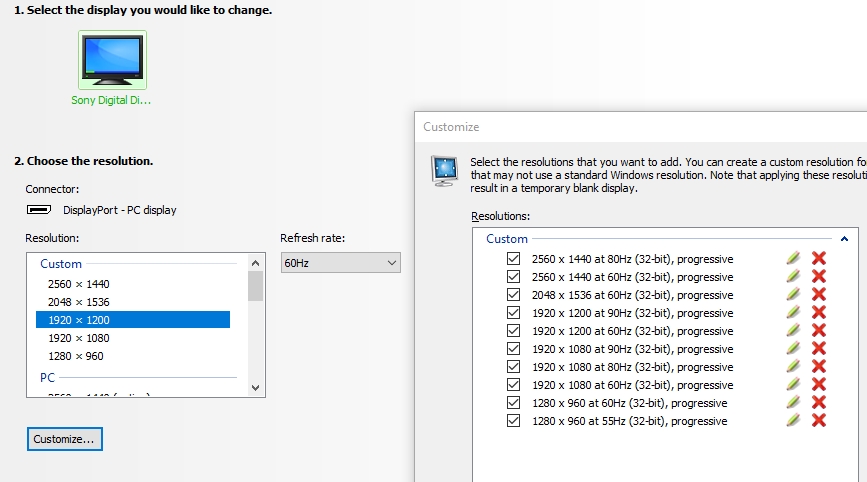Viewport: 867px width, 482px height.
Task: Edit the 2560 x 1440 at 80Hz resolution
Action: tap(793, 258)
